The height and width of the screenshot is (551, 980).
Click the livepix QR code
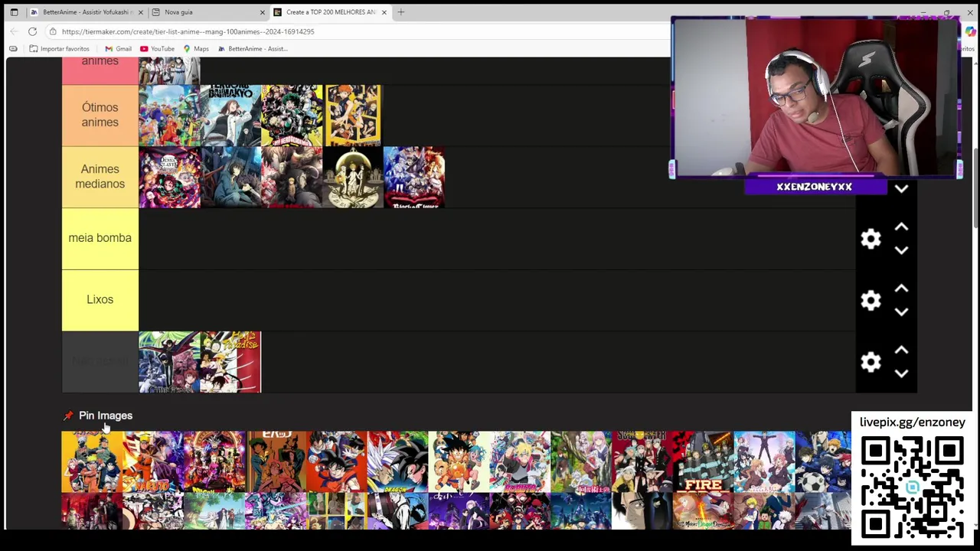pos(912,487)
